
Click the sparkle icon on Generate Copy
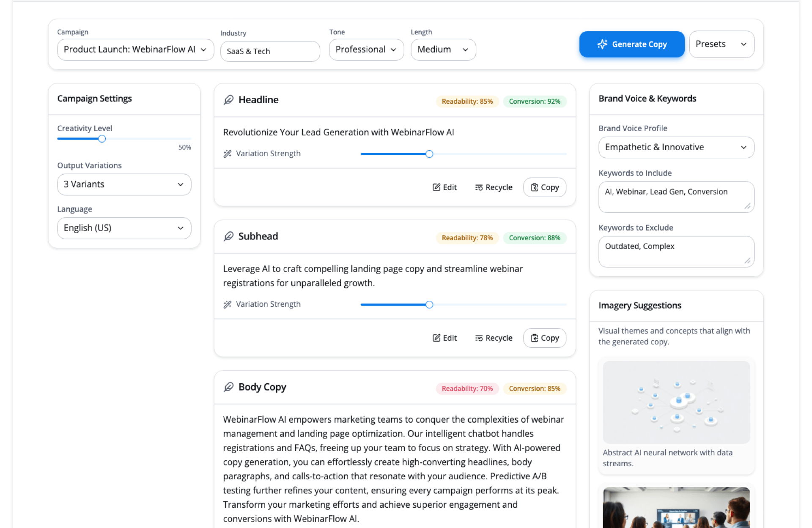coord(602,44)
